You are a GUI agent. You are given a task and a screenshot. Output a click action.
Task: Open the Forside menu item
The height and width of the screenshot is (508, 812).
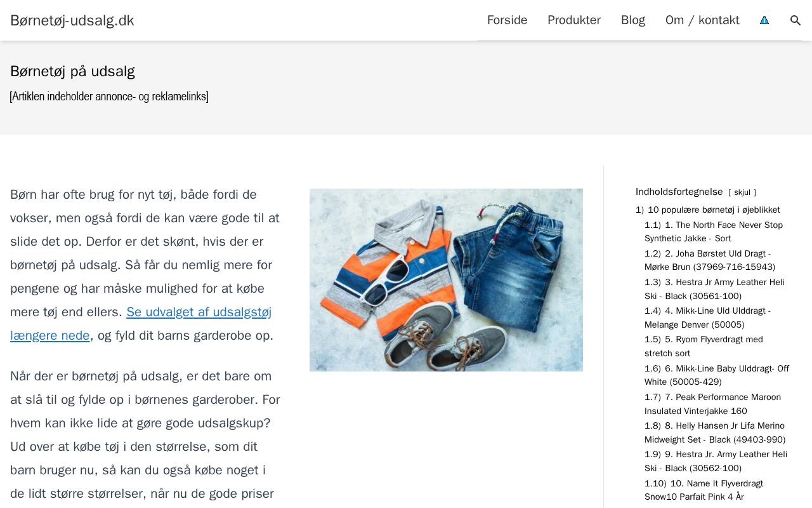pos(507,20)
